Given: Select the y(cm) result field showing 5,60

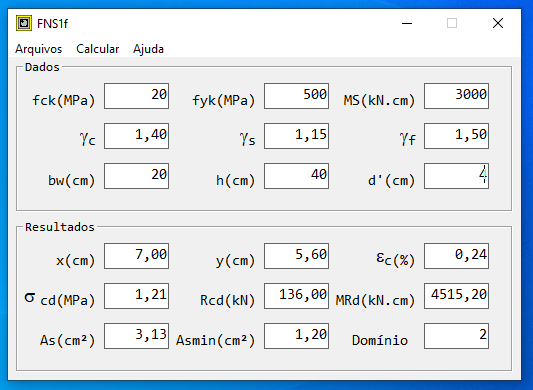Looking at the screenshot, I should (x=296, y=256).
